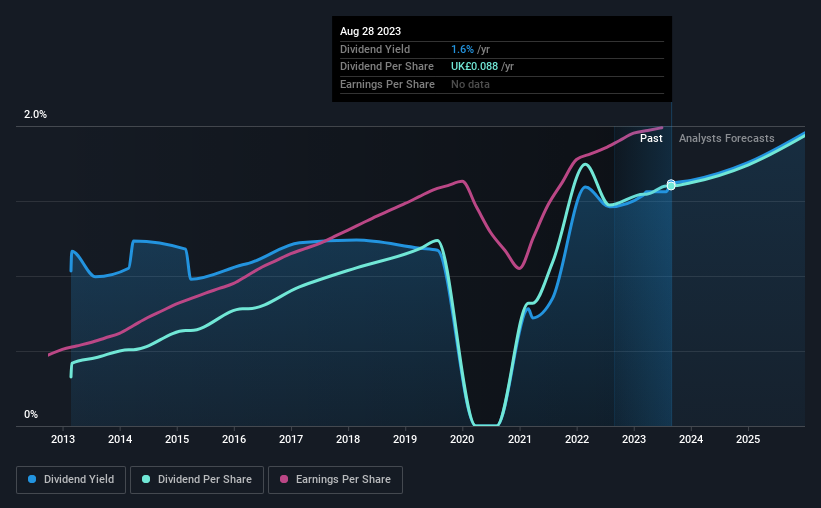The width and height of the screenshot is (821, 508).
Task: Click the blue Dividend Yield legend dot
Action: click(32, 479)
